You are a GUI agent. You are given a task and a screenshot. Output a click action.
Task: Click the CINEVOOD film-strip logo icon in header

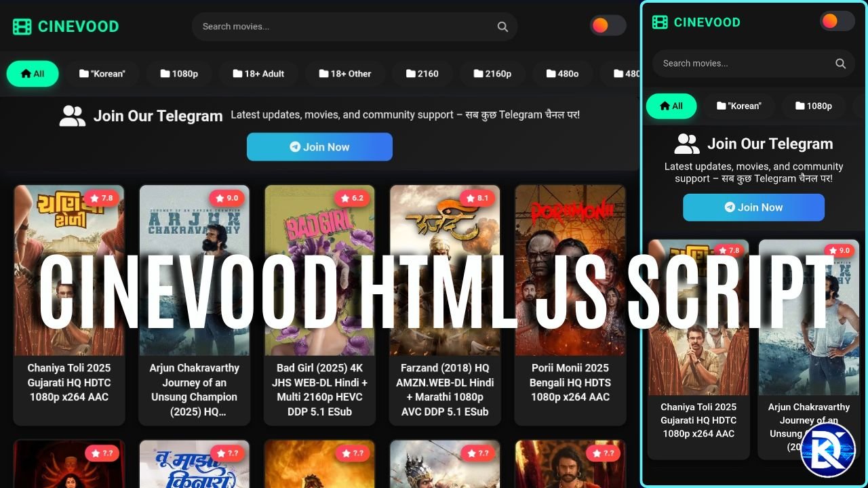[x=22, y=26]
